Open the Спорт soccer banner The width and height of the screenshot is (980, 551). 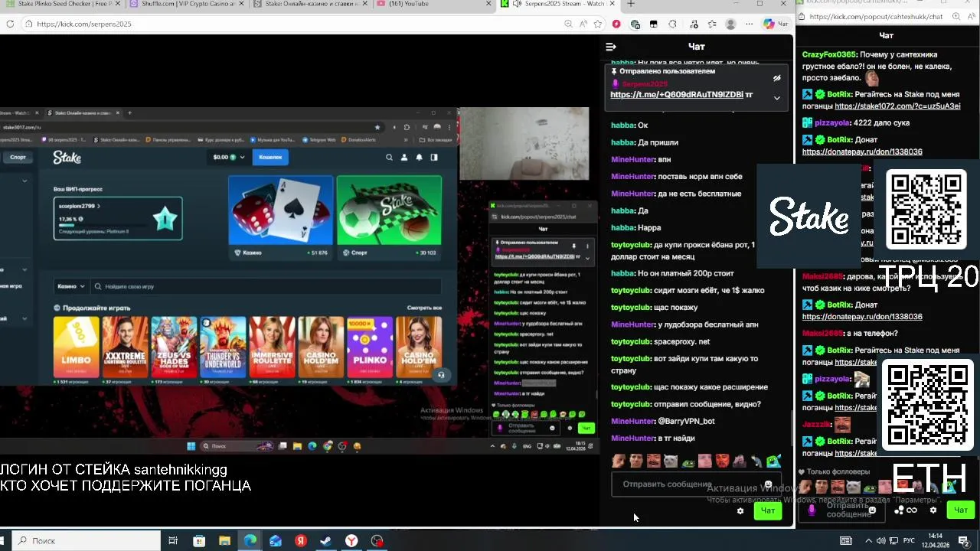389,217
